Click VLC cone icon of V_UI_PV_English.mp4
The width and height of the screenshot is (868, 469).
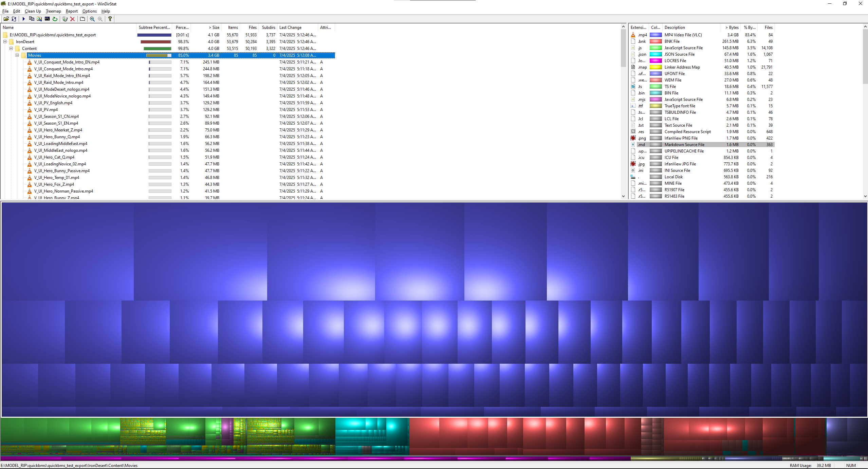point(30,103)
